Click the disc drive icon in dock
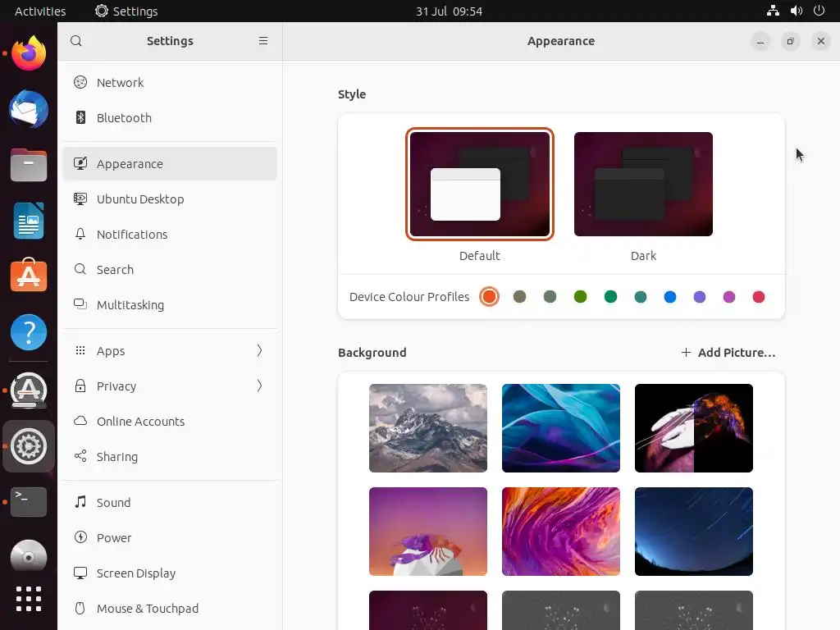Viewport: 840px width, 630px height. click(x=29, y=557)
